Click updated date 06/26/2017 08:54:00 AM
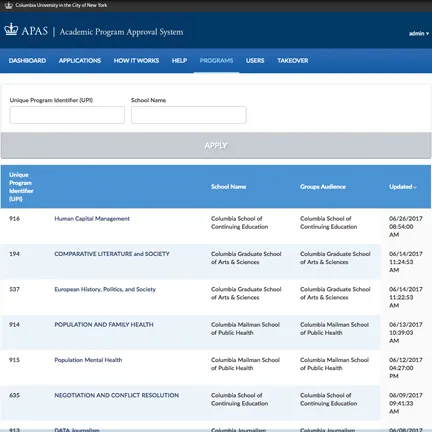This screenshot has height=432, width=432. coord(406,227)
